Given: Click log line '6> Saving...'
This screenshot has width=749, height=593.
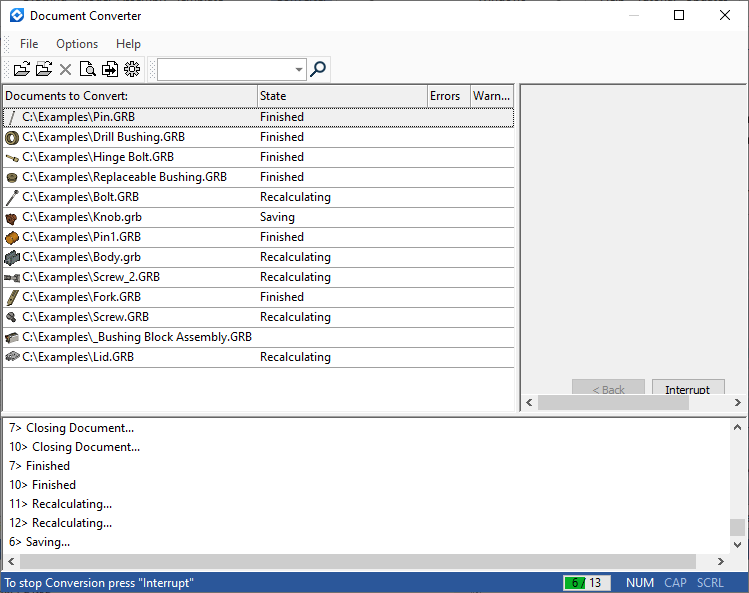Looking at the screenshot, I should 40,542.
